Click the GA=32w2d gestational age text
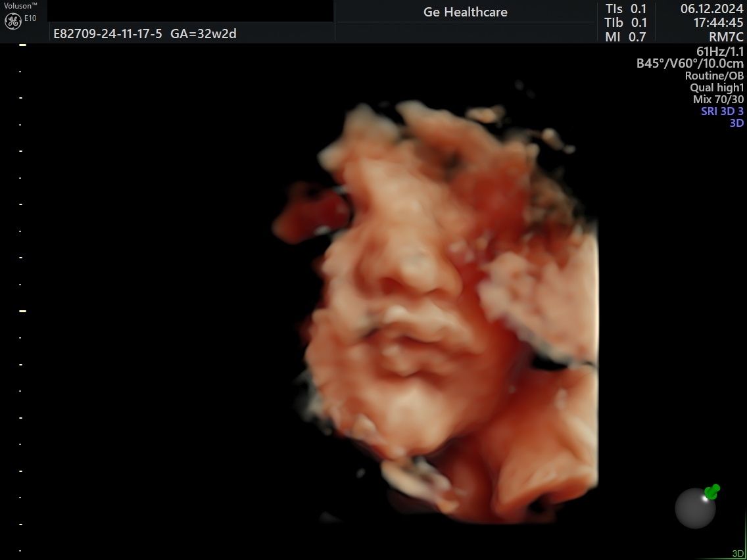Screen dimensions: 747x560 (203, 34)
